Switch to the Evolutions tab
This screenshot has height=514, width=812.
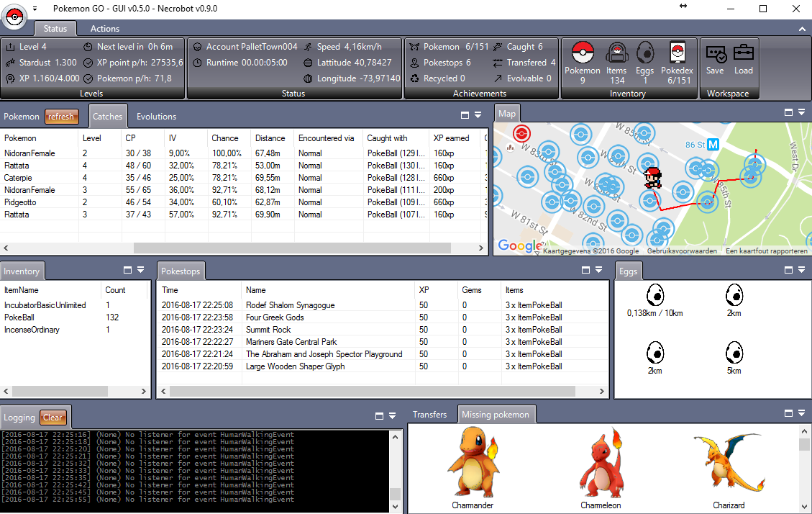pyautogui.click(x=156, y=117)
